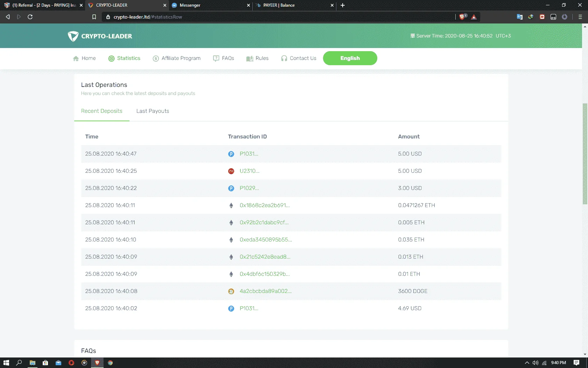Open Windows Start menu
Screen dimensions: 588x368
[6, 363]
